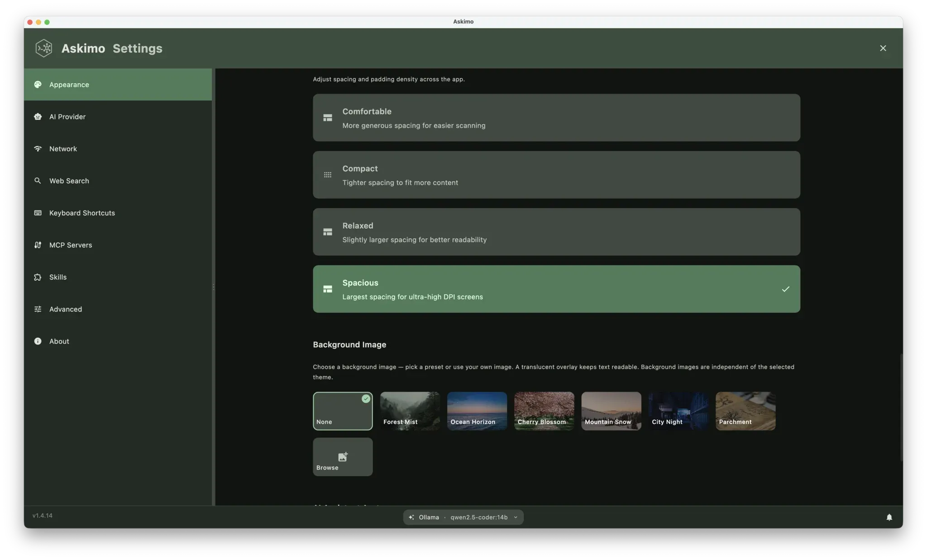Open MCP Servers settings

coord(118,245)
